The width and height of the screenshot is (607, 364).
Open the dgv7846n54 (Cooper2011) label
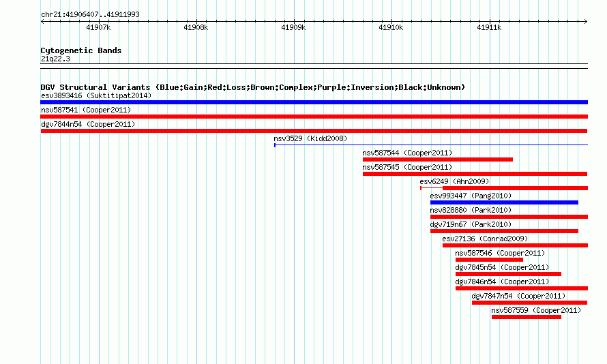tap(502, 282)
